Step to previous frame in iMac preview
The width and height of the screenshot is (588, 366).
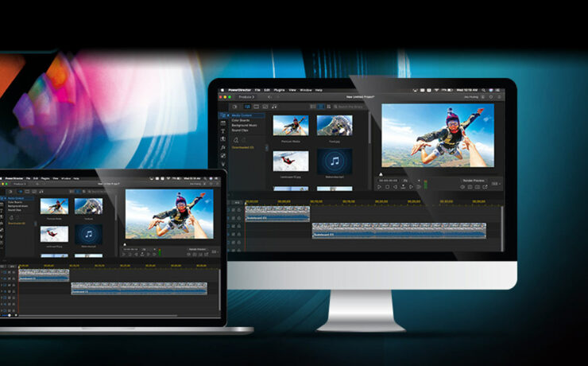point(395,187)
